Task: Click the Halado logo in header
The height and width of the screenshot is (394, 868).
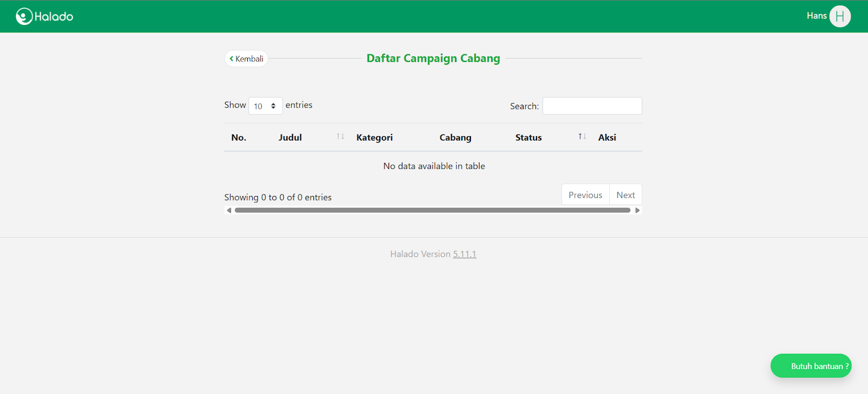Action: click(x=44, y=16)
